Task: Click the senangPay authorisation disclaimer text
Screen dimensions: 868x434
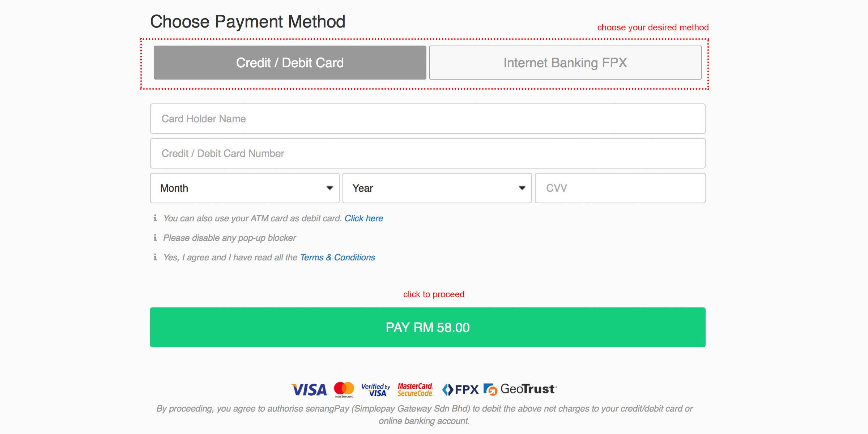Action: pyautogui.click(x=424, y=415)
